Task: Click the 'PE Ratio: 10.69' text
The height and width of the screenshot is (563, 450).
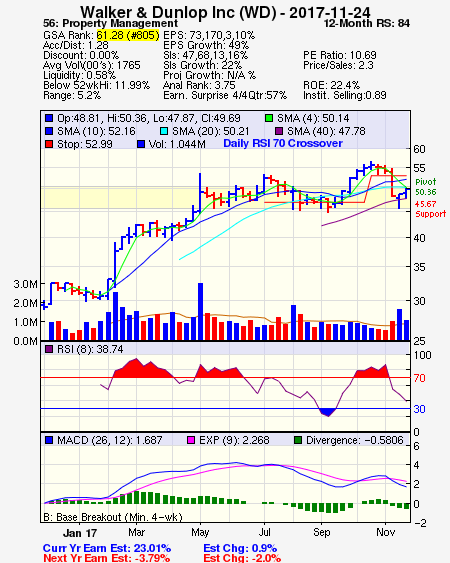Action: [340, 55]
